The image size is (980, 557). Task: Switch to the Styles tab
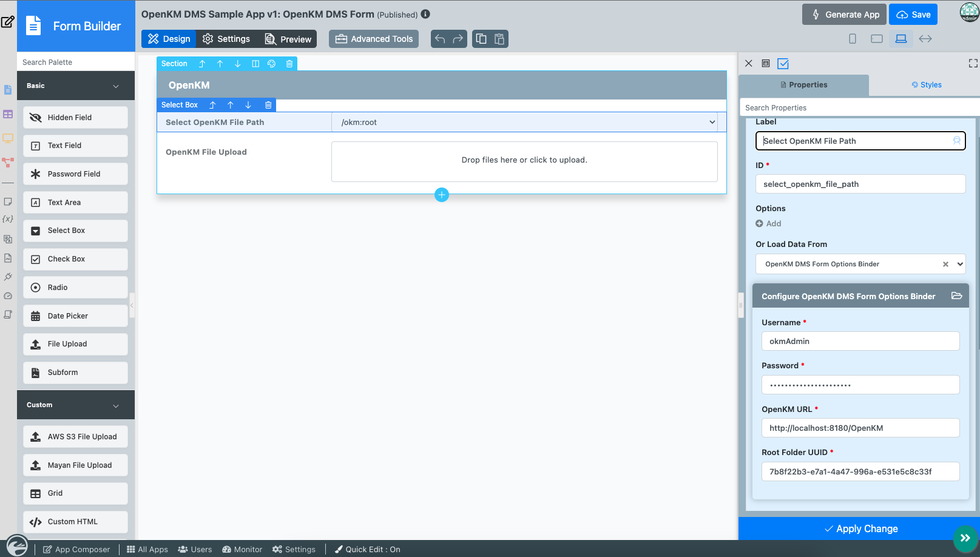click(926, 85)
